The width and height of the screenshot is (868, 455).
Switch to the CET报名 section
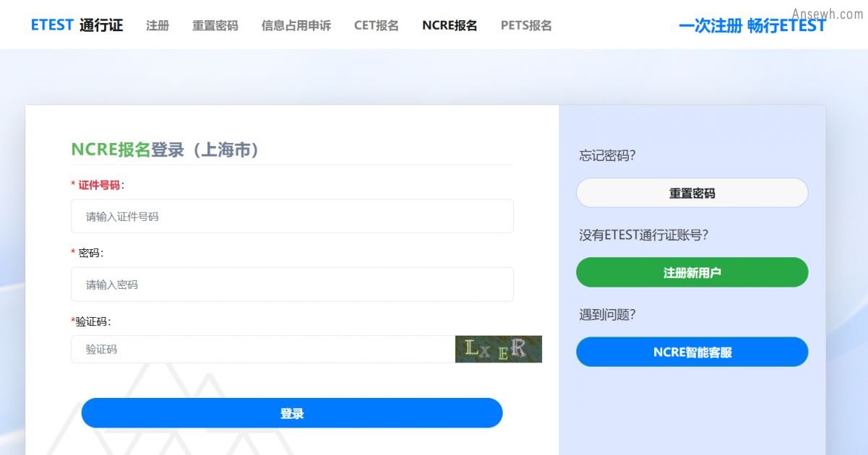pyautogui.click(x=375, y=24)
